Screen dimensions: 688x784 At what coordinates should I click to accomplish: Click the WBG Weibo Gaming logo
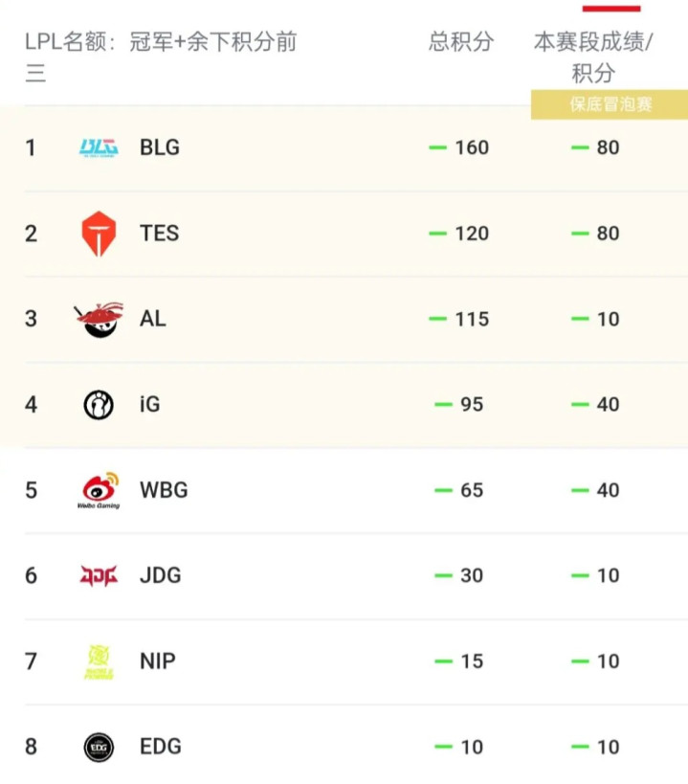[98, 490]
